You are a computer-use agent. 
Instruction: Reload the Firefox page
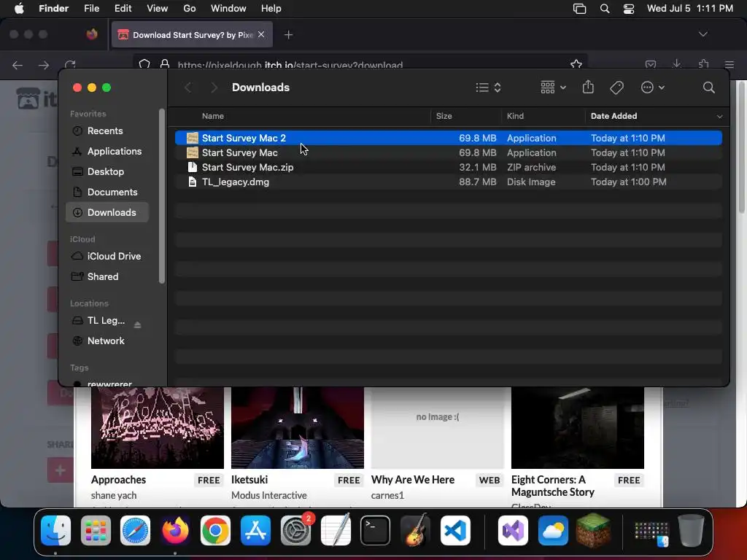coord(70,64)
